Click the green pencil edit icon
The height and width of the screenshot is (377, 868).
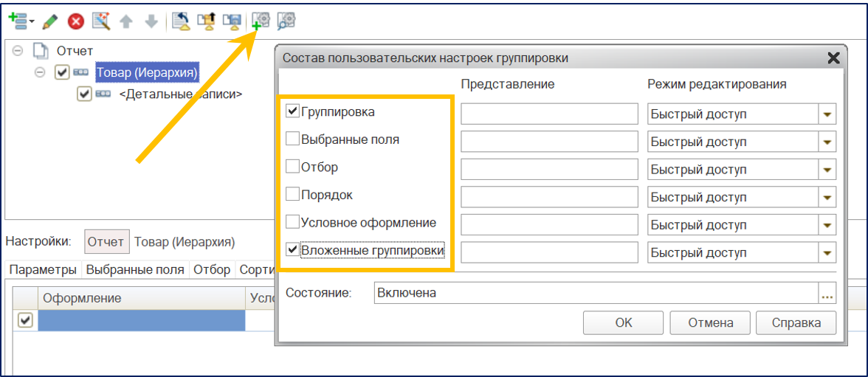point(50,21)
